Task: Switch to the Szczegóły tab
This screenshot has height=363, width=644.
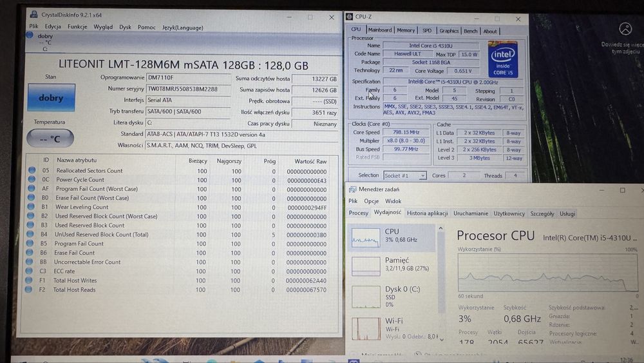Action: [542, 214]
